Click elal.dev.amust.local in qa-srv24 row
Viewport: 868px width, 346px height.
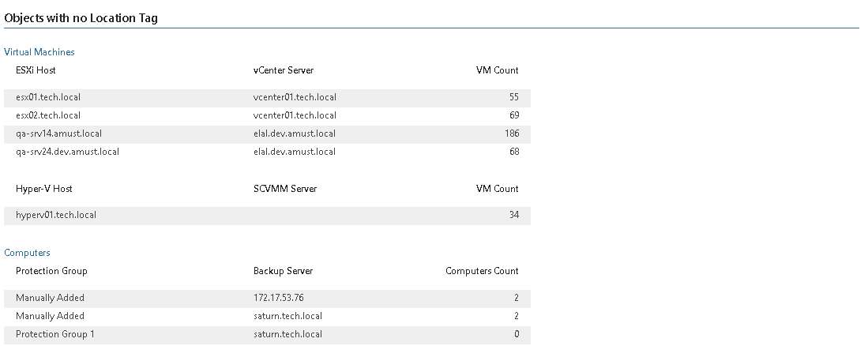(295, 152)
